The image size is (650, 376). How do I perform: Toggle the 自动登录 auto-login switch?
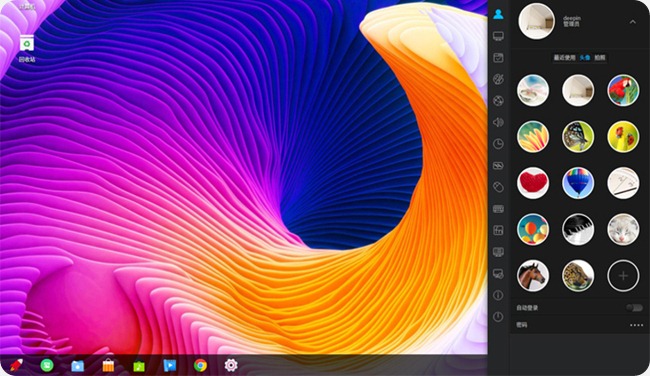(x=634, y=308)
